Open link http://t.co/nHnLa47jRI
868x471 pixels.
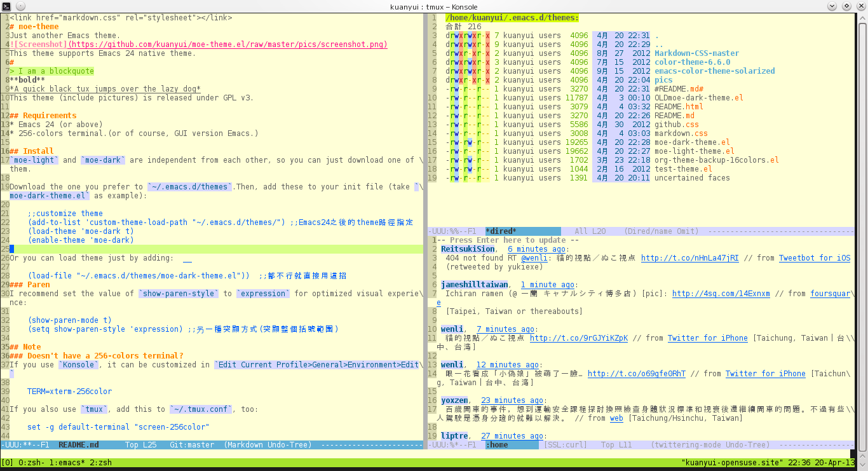click(689, 258)
